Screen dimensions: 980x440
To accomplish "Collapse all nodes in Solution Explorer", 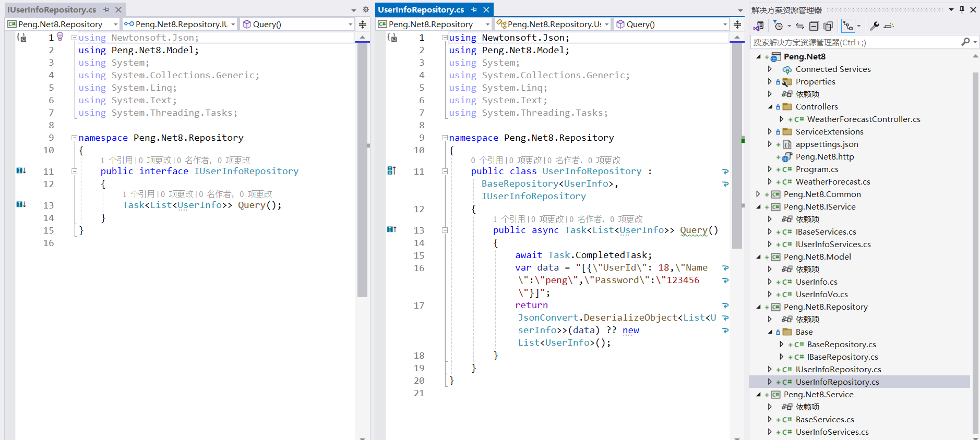I will point(814,26).
